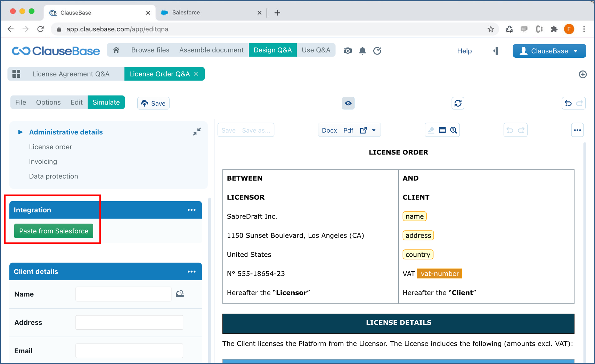This screenshot has width=595, height=364.
Task: Open the notifications bell icon
Action: coord(362,51)
